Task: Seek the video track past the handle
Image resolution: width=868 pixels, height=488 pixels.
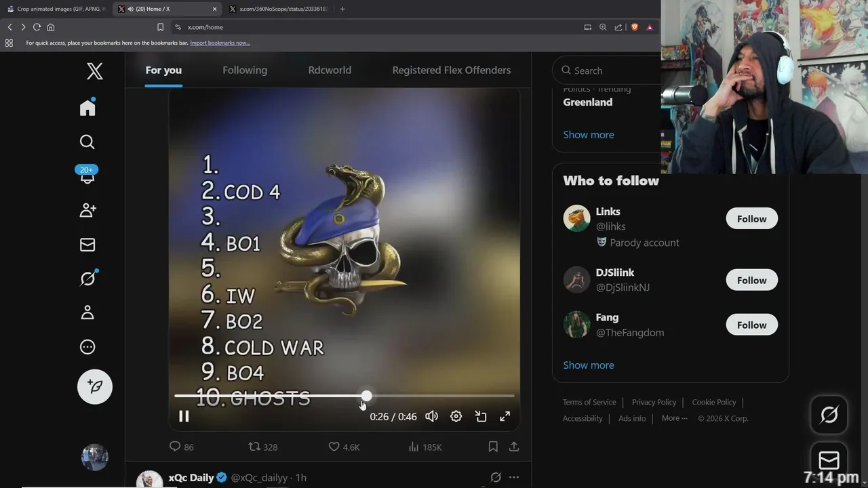Action: (x=443, y=396)
